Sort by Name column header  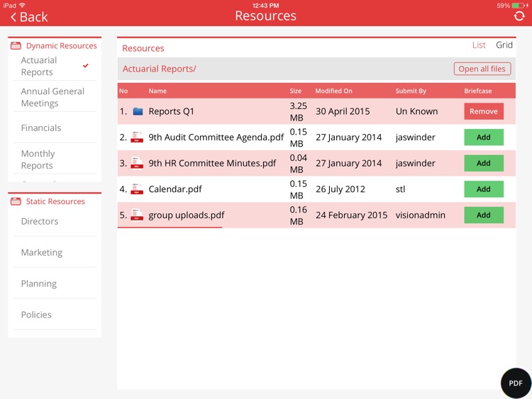pos(157,91)
